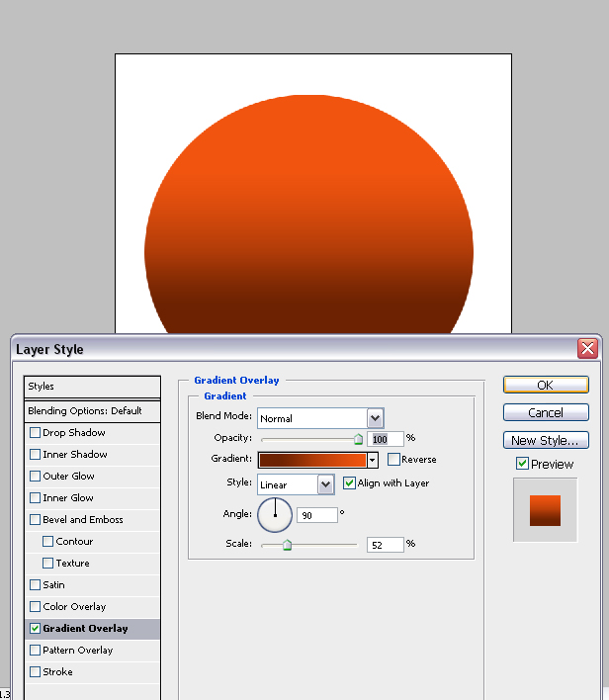Image resolution: width=609 pixels, height=700 pixels.
Task: Click the Cancel button
Action: coord(546,412)
